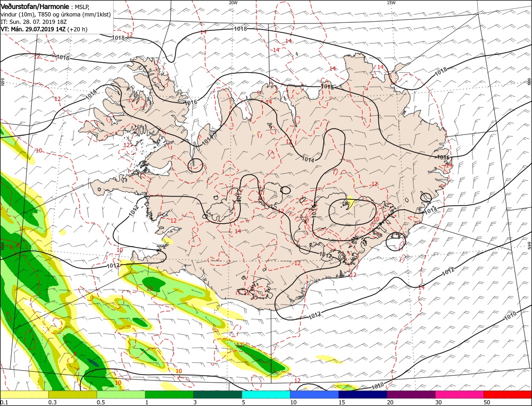Click the purple 20–30 mm legend swatch
The width and height of the screenshot is (532, 406).
click(x=411, y=394)
